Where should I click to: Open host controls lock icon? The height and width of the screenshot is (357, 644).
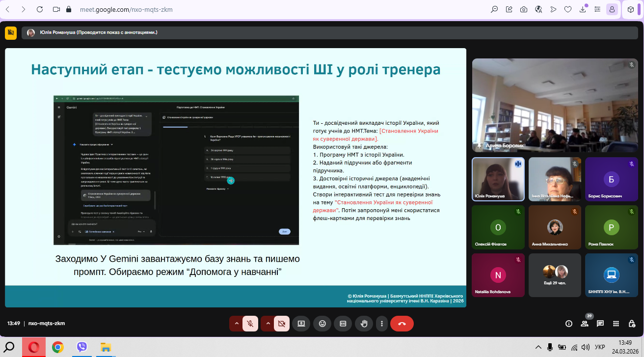click(631, 324)
